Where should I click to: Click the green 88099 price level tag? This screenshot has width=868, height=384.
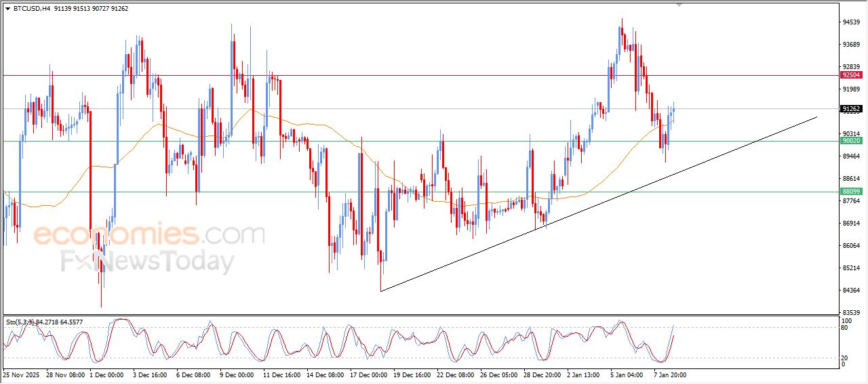click(x=850, y=192)
